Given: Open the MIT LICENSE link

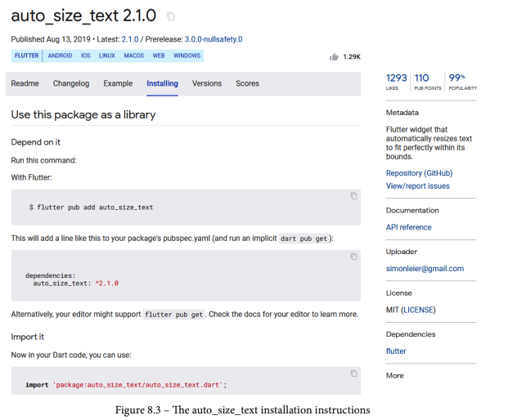Looking at the screenshot, I should (x=418, y=310).
